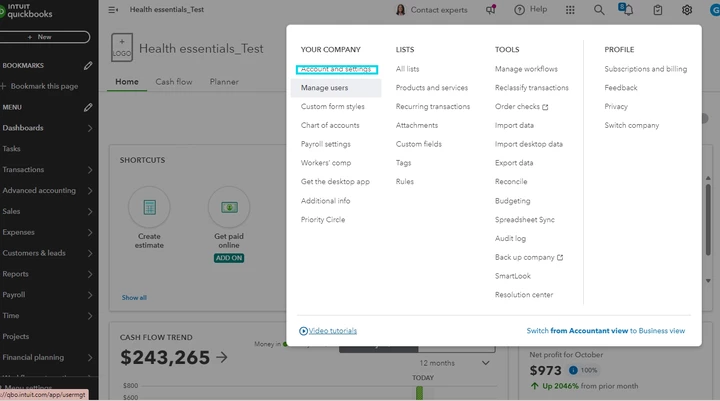
Task: Click the scrollbar up arrow
Action: click(708, 178)
